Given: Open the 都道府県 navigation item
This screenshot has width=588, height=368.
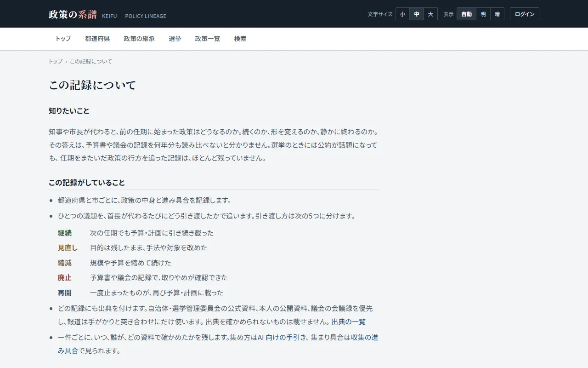Looking at the screenshot, I should 97,39.
